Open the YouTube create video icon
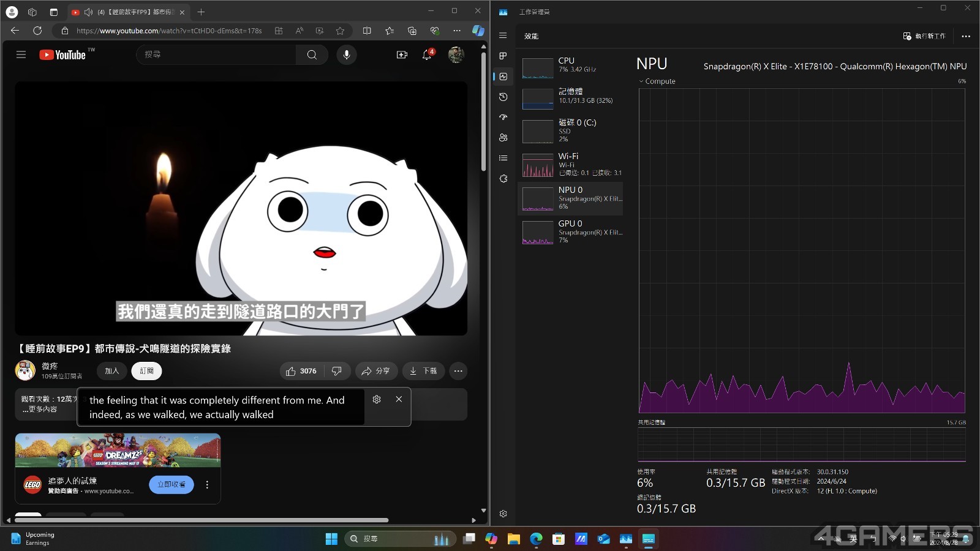This screenshot has width=980, height=551. click(x=402, y=54)
